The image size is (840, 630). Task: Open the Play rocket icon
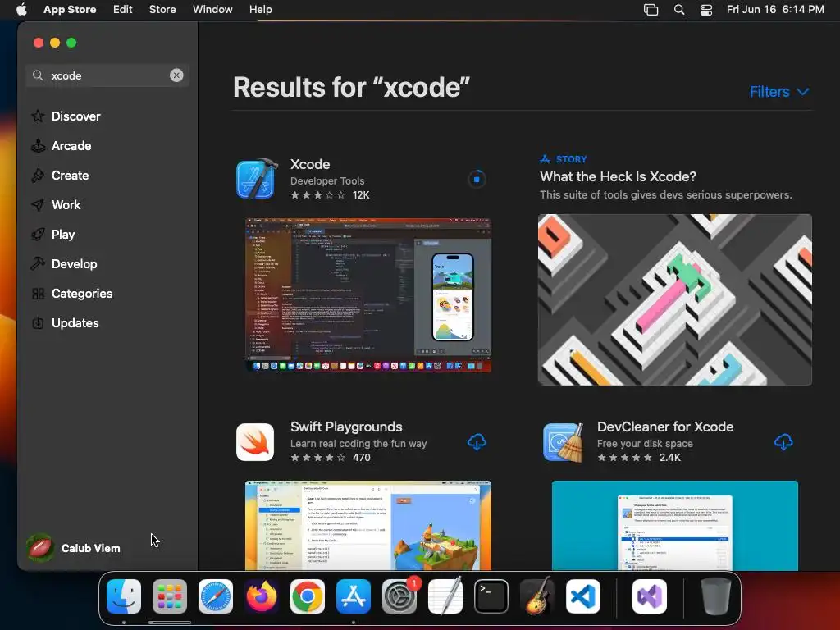tap(38, 234)
